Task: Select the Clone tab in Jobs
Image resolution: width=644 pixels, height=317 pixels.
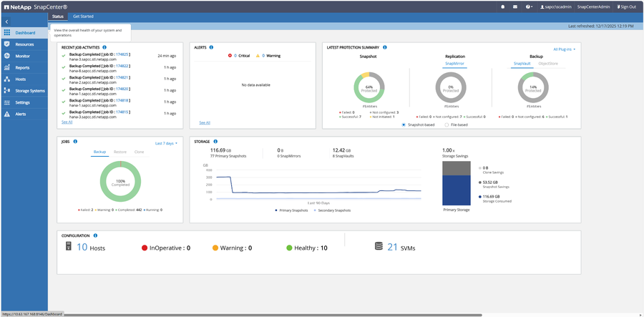Action: (x=140, y=152)
